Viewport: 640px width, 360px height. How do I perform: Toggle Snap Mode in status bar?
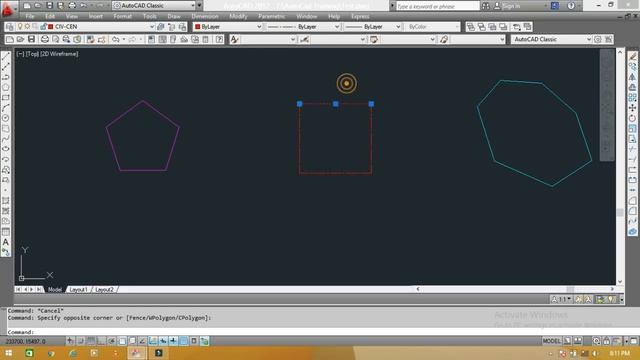click(81, 341)
